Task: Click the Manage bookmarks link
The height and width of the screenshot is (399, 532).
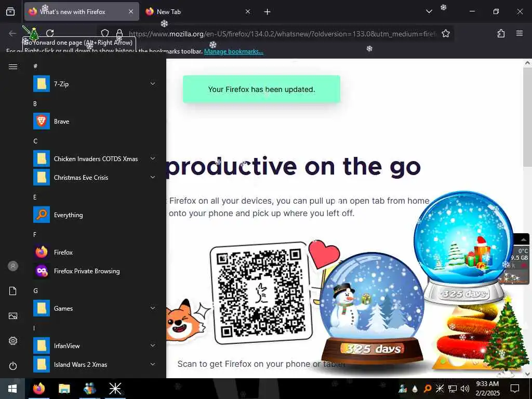Action: tap(233, 51)
